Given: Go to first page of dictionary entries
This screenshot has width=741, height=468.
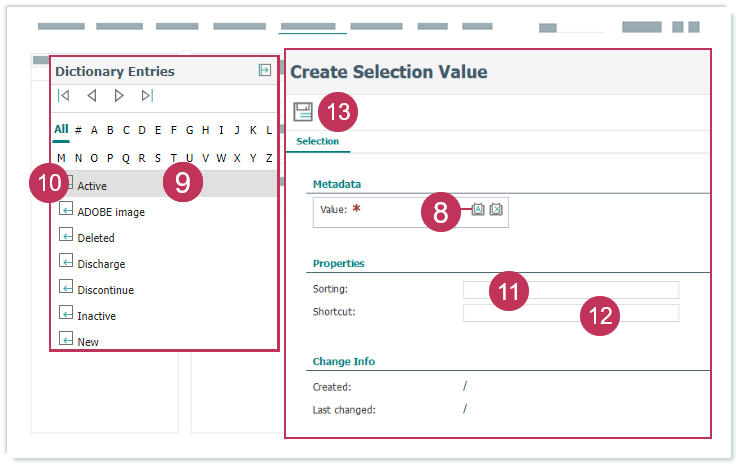Looking at the screenshot, I should [x=64, y=96].
